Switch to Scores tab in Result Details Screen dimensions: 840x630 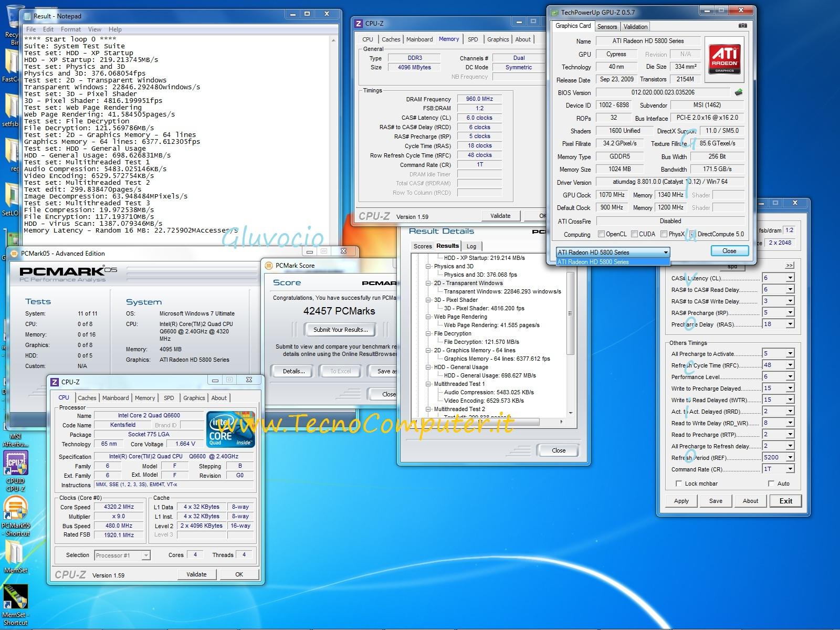click(422, 246)
